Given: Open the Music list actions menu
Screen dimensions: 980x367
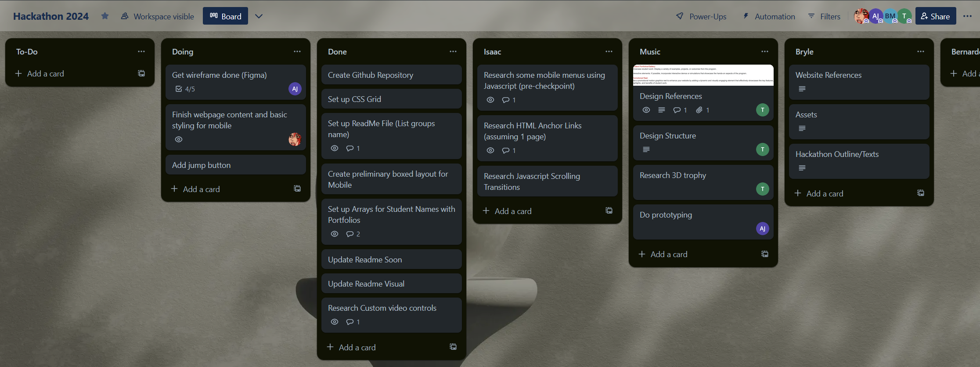Looking at the screenshot, I should [764, 51].
